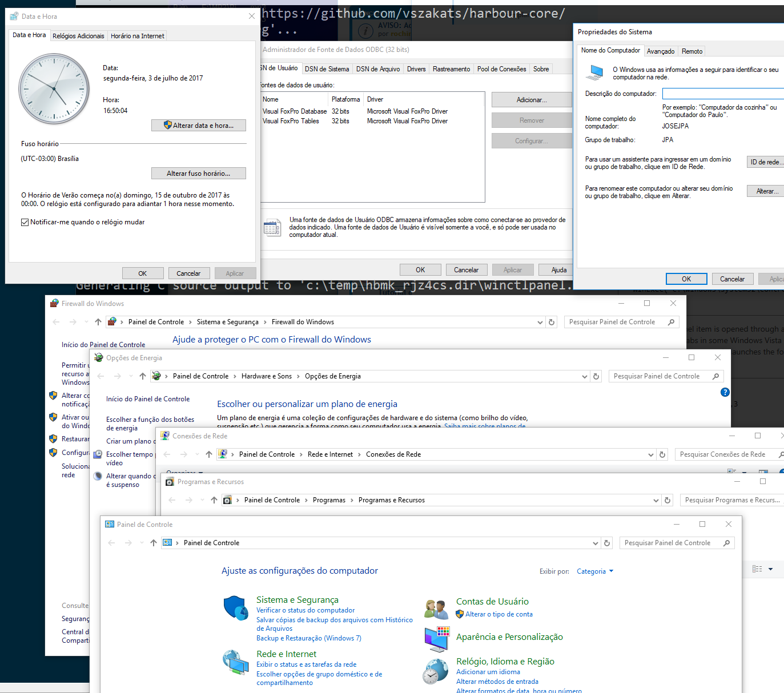Click the clock-monitor icon beside Escolher tempo
The height and width of the screenshot is (693, 784).
(x=98, y=454)
